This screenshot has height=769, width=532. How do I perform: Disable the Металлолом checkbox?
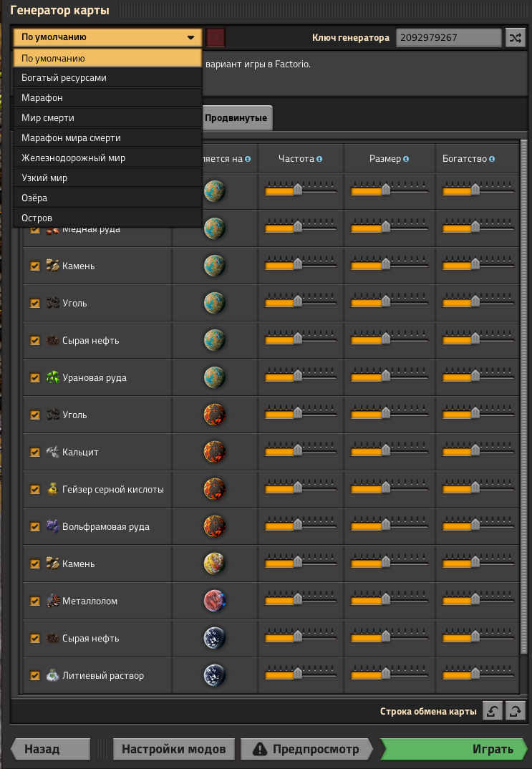(x=35, y=601)
